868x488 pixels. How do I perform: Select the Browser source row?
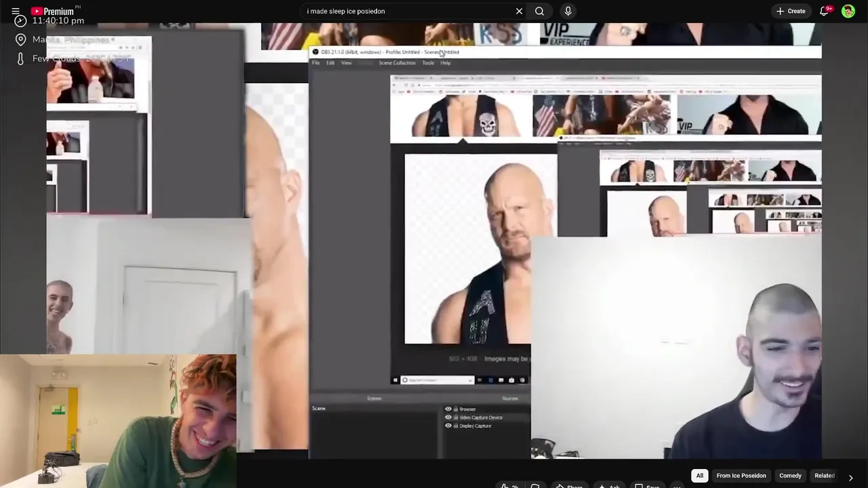486,409
